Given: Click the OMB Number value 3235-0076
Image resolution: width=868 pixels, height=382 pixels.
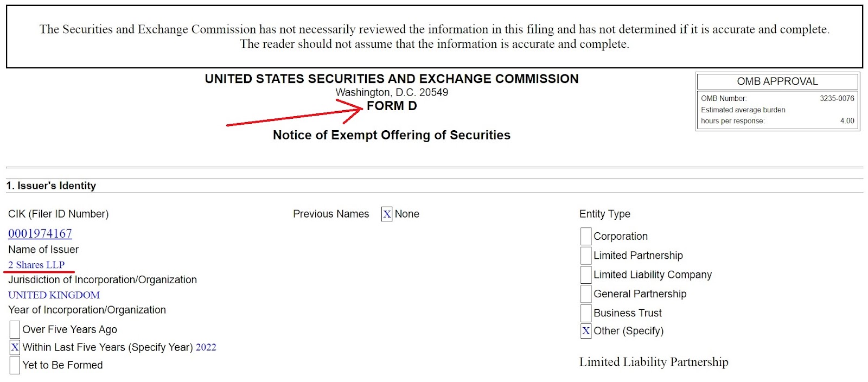Looking at the screenshot, I should pyautogui.click(x=837, y=98).
